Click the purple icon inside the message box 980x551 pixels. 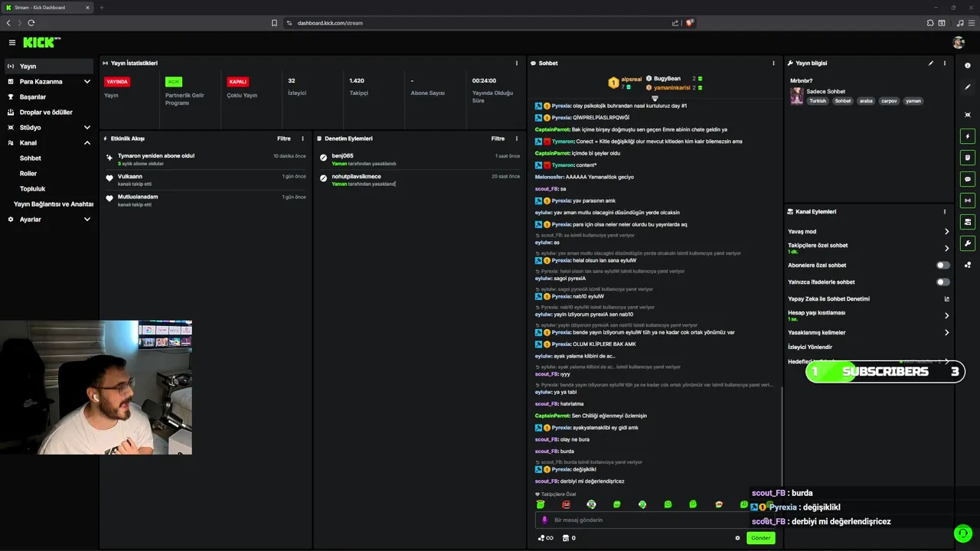point(545,520)
